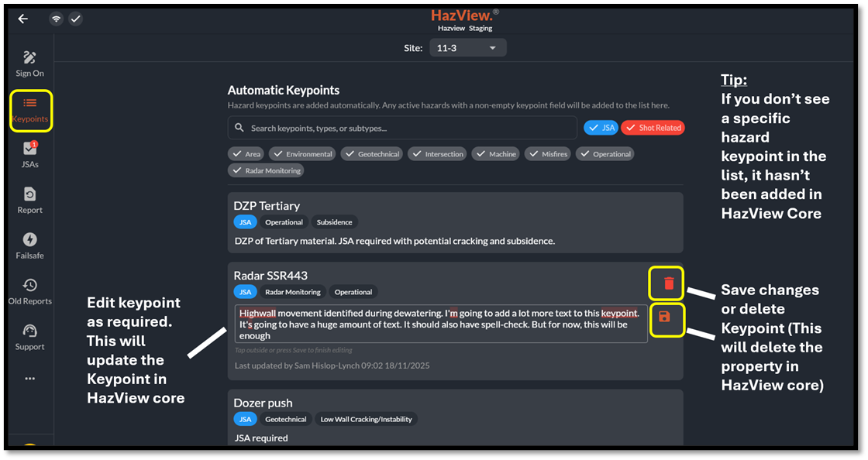Click the Search keypoints input field

(x=403, y=128)
